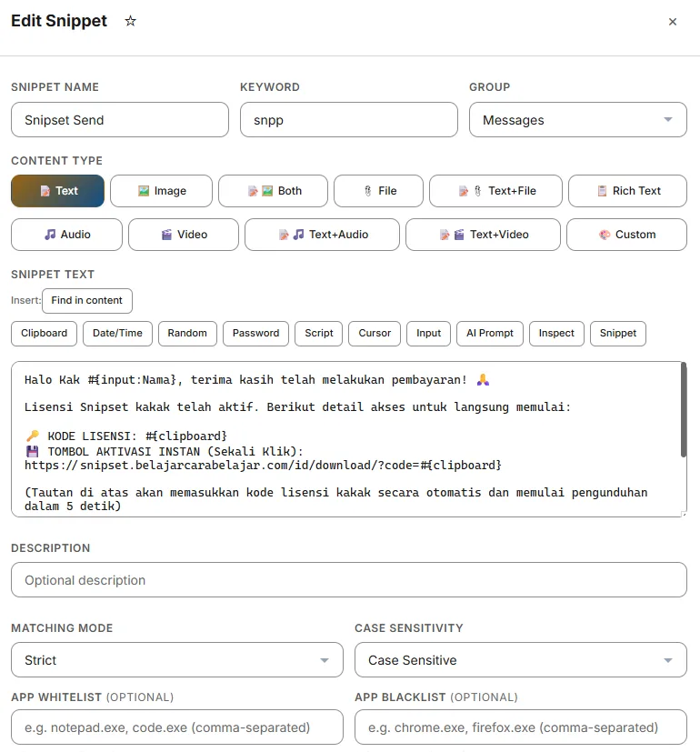Viewport: 700px width, 752px height.
Task: Choose Custom content type
Action: 626,235
